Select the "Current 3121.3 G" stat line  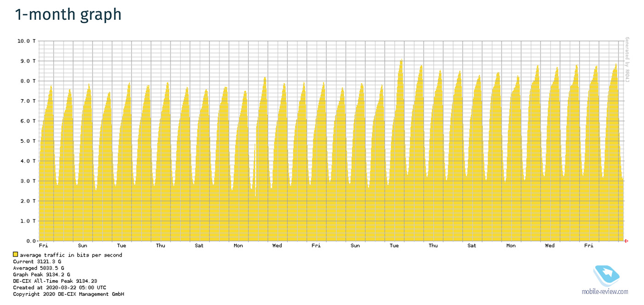pos(37,261)
